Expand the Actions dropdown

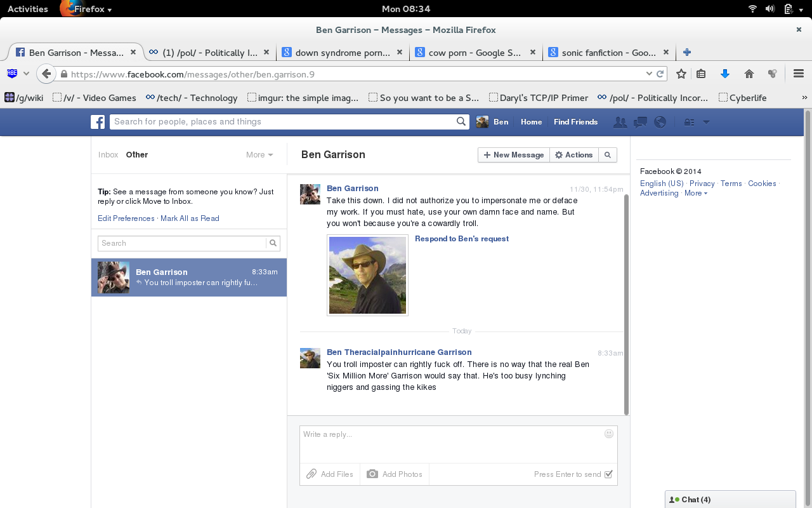573,155
